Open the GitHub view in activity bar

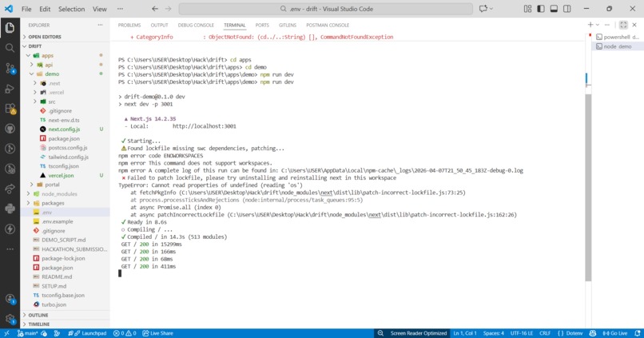point(10,129)
